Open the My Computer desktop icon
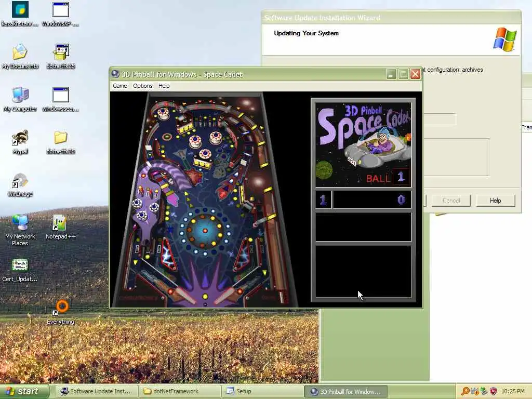Screen dimensions: 532x399 pyautogui.click(x=20, y=99)
